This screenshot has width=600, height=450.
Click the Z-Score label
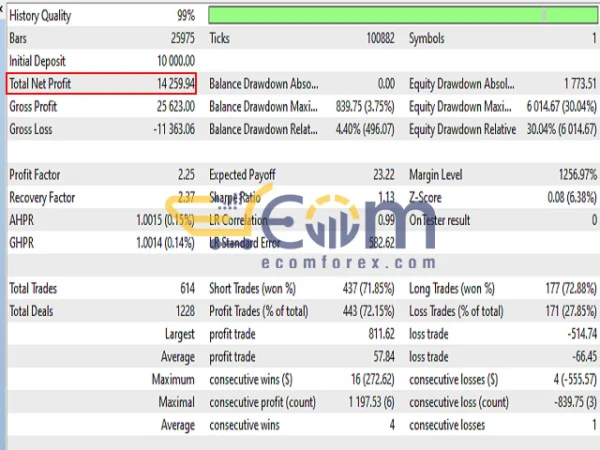click(430, 198)
